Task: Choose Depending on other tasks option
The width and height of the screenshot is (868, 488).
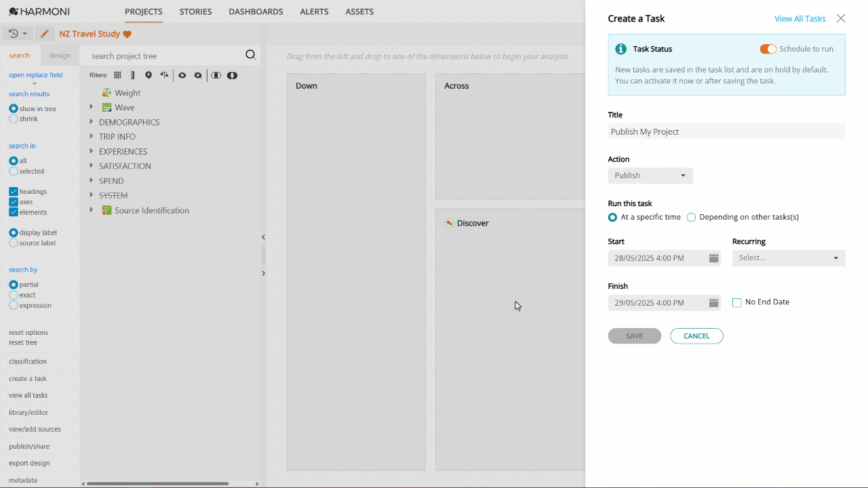Action: pos(691,218)
